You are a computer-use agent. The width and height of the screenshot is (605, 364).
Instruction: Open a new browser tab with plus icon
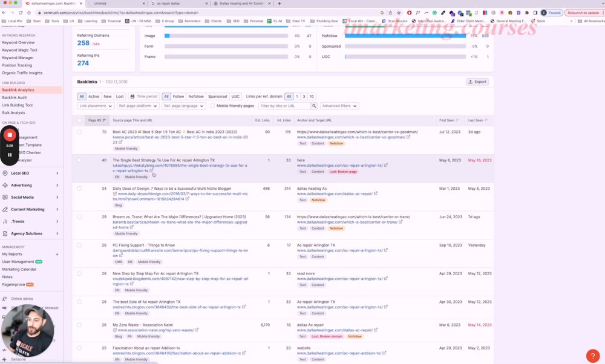click(x=279, y=4)
